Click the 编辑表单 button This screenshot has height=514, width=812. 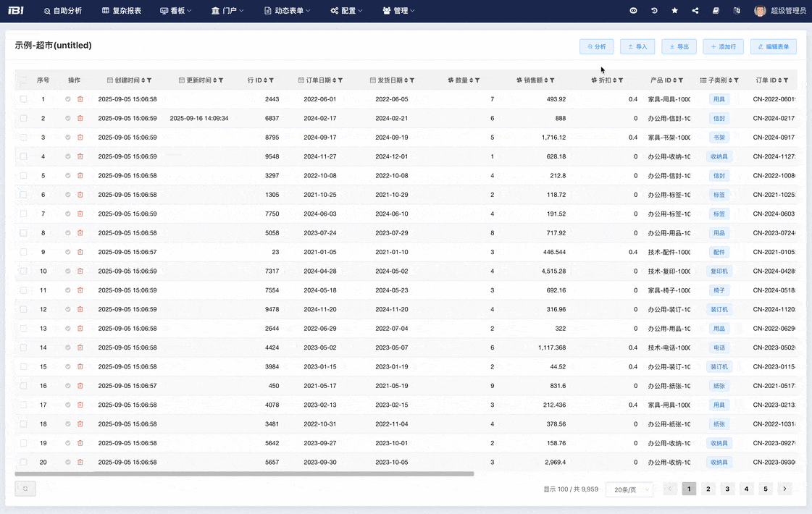pos(773,46)
